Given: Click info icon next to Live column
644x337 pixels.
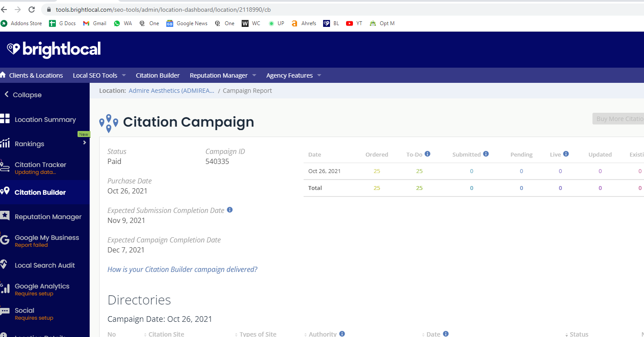Looking at the screenshot, I should click(566, 154).
